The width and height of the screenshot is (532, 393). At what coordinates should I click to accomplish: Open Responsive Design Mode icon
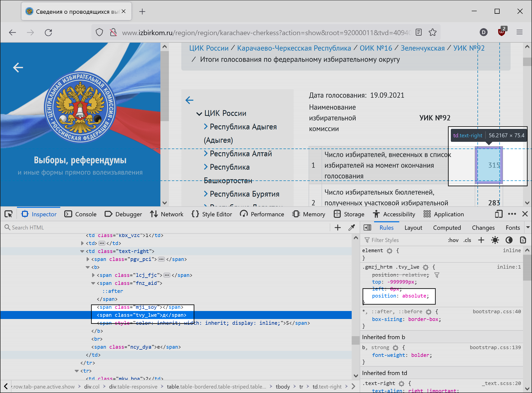(499, 214)
